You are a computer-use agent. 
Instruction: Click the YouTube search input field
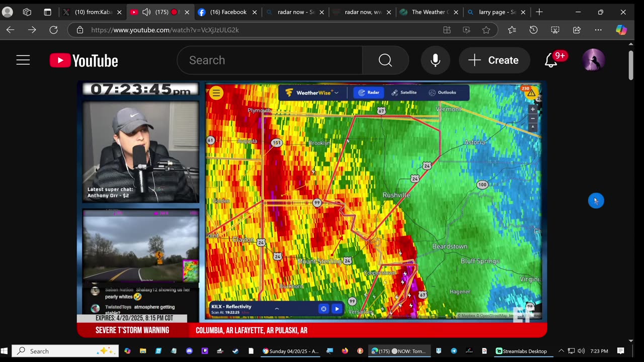270,60
